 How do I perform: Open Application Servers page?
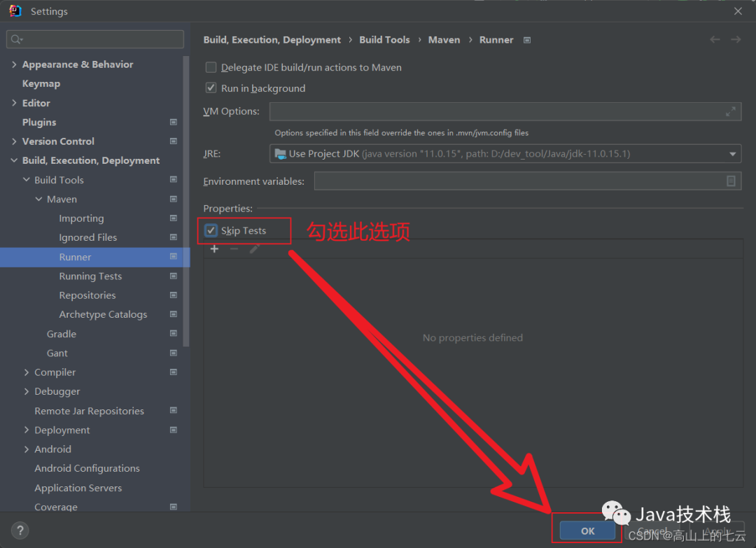[78, 488]
